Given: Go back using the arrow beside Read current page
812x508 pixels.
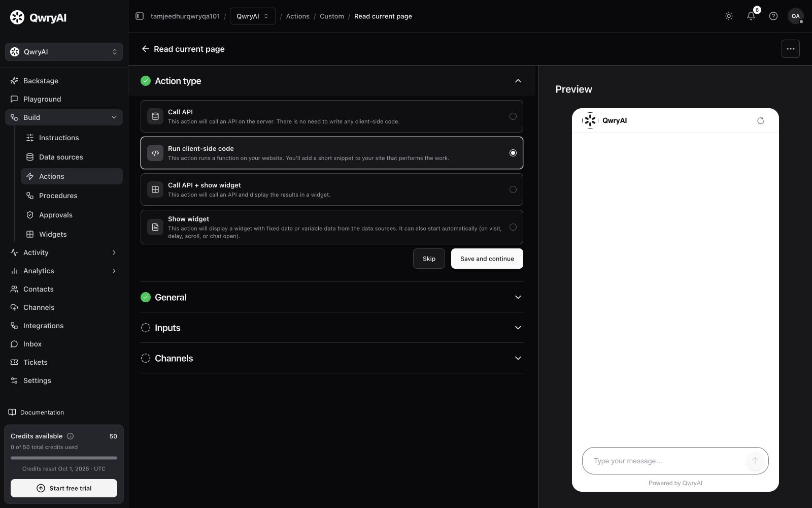Looking at the screenshot, I should (x=145, y=49).
